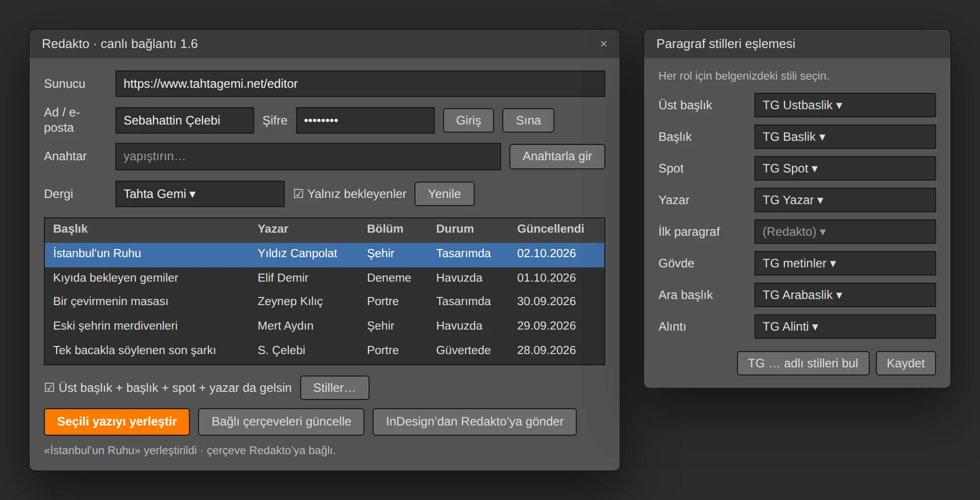The height and width of the screenshot is (500, 980).
Task: Open the Gövde TG metinler dropdown
Action: click(x=845, y=263)
